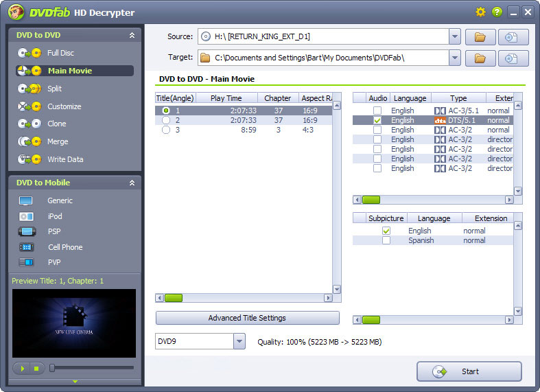Image resolution: width=540 pixels, height=392 pixels.
Task: Stop the preview video
Action: pos(37,369)
